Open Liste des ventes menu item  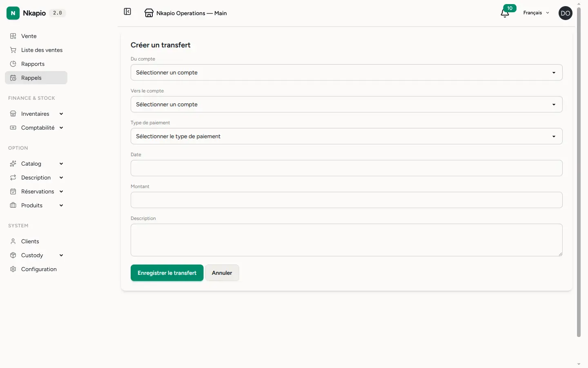[x=36, y=50]
